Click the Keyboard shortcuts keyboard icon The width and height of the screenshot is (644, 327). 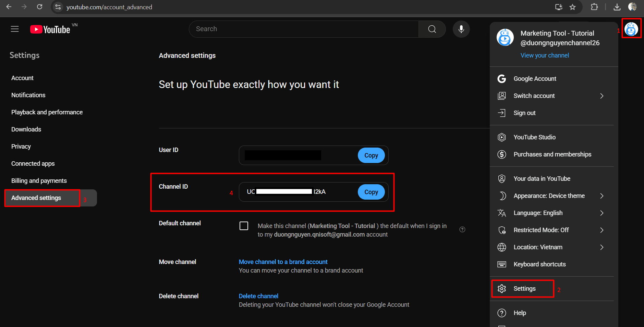click(x=502, y=264)
